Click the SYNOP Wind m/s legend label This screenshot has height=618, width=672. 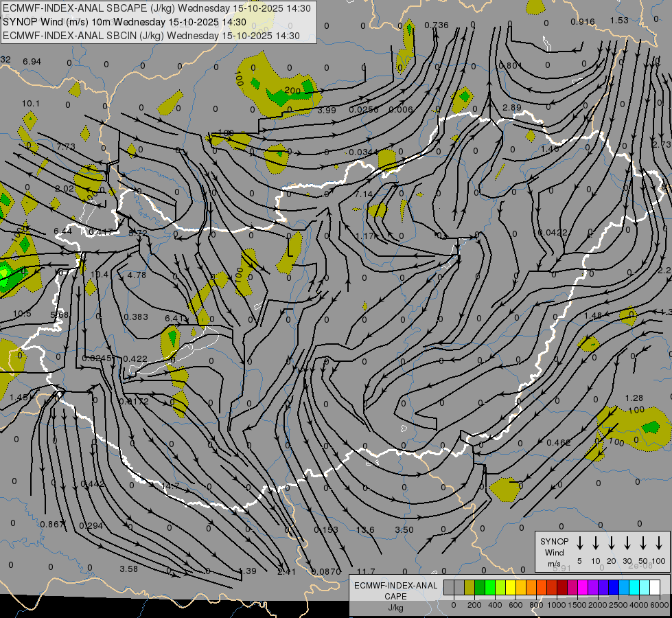tap(555, 552)
